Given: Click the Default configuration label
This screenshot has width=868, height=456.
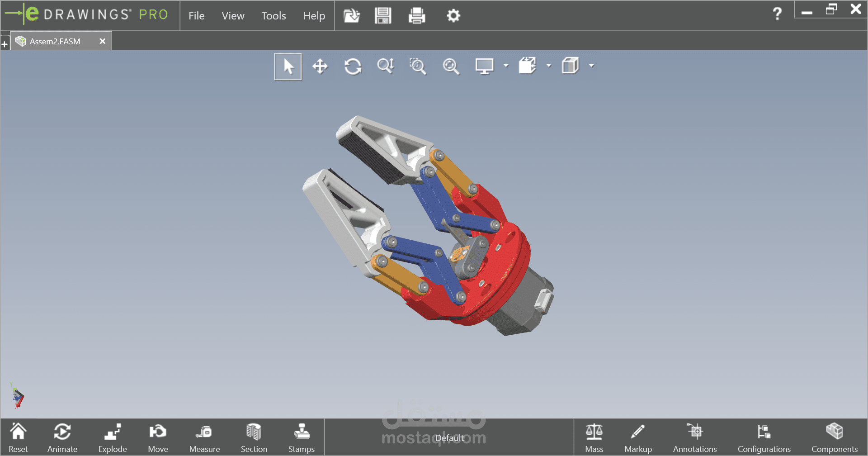Looking at the screenshot, I should (x=449, y=438).
